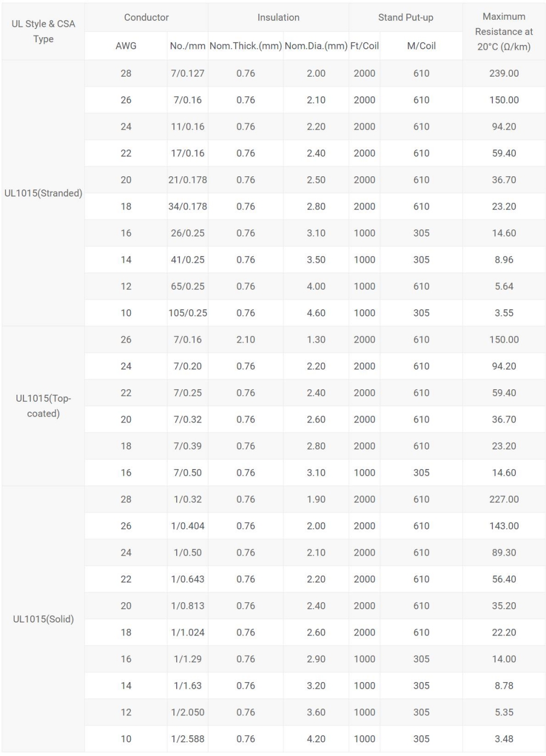This screenshot has width=546, height=756.
Task: Select the Conductor column header
Action: pyautogui.click(x=146, y=18)
